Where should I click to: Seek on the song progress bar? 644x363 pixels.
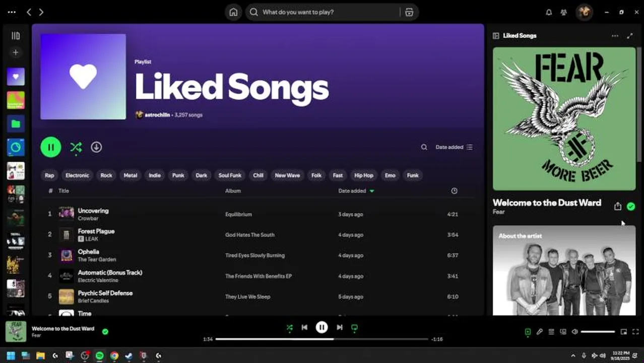pyautogui.click(x=321, y=339)
